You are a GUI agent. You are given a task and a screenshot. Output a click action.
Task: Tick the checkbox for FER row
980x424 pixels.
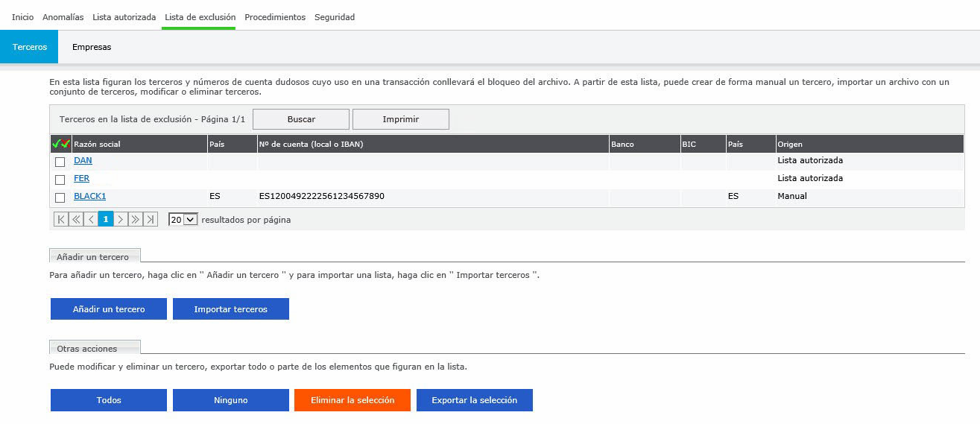60,180
